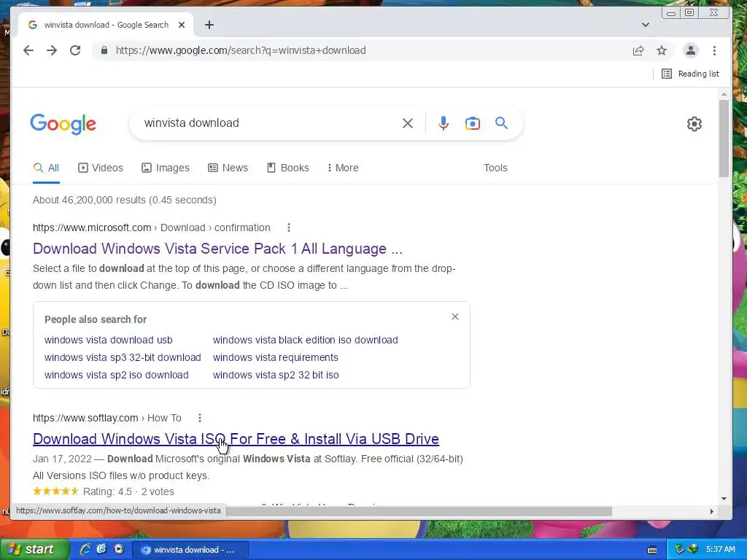This screenshot has height=560, width=747.
Task: Search windows vista sp2 32 bit iso
Action: 275,376
